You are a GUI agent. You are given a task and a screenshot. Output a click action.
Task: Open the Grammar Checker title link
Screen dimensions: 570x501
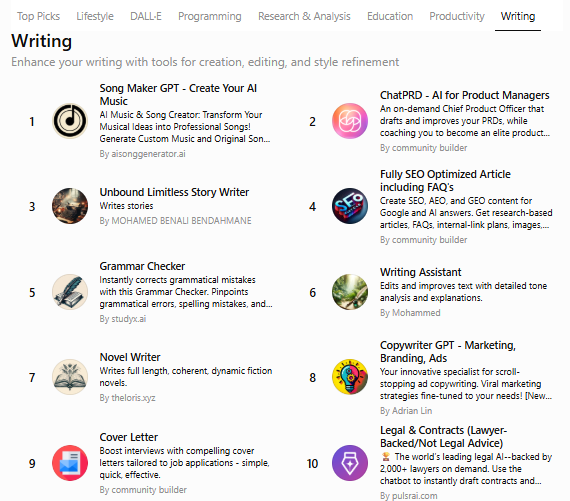pos(142,266)
